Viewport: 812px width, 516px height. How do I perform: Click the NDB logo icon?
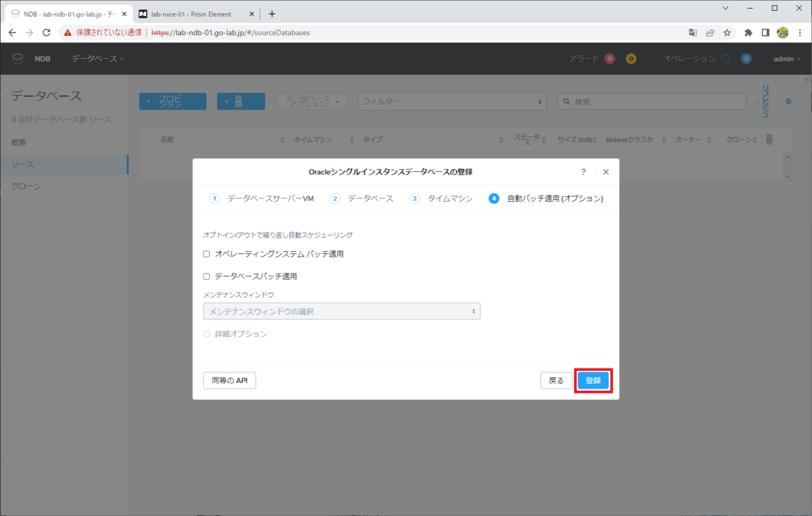18,59
